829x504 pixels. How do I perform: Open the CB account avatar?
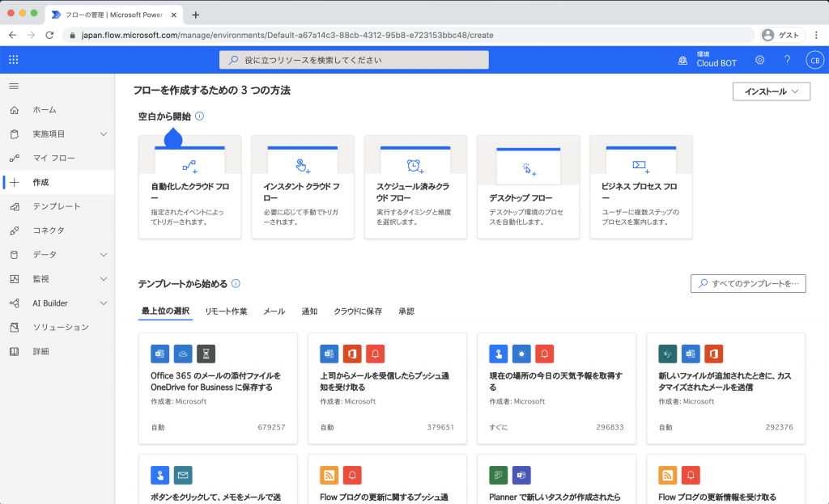point(814,60)
